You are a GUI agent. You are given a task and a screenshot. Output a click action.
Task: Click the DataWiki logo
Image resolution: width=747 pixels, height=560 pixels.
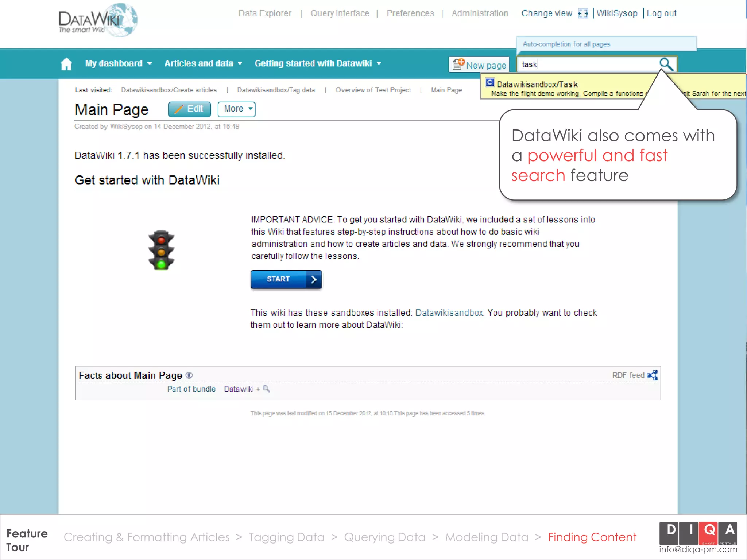pyautogui.click(x=98, y=20)
